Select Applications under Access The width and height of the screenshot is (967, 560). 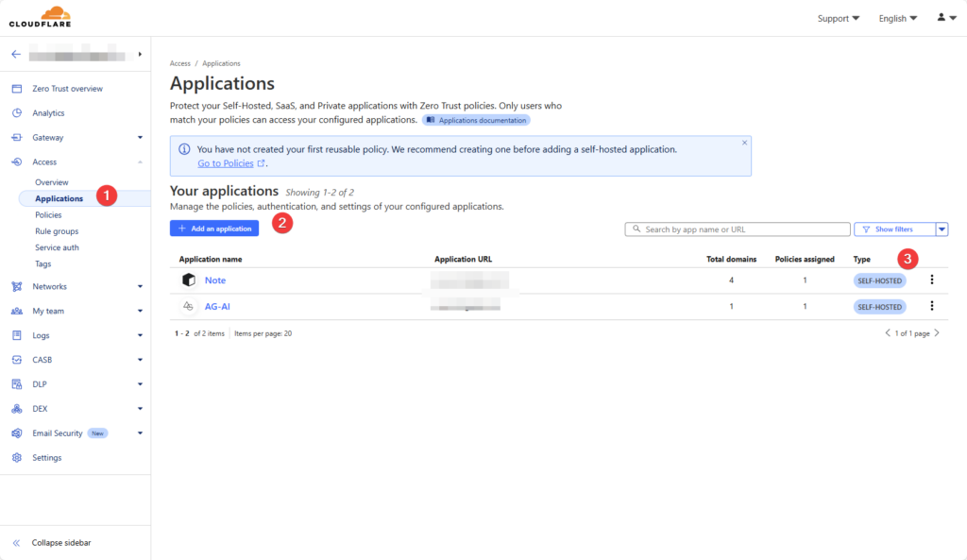(59, 198)
